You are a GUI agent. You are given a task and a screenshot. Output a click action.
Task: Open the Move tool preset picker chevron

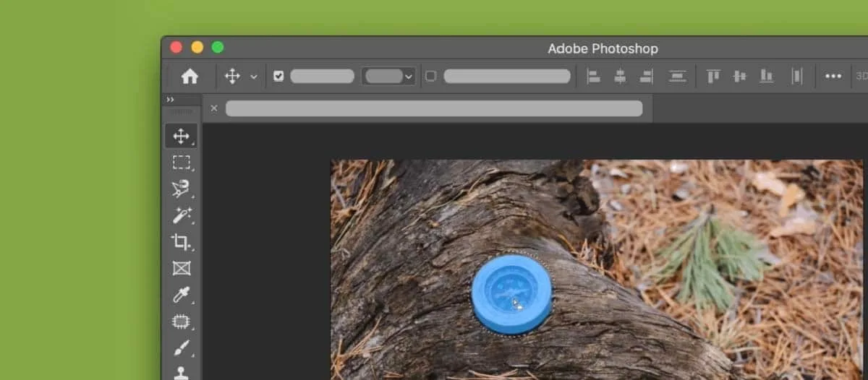coord(254,76)
